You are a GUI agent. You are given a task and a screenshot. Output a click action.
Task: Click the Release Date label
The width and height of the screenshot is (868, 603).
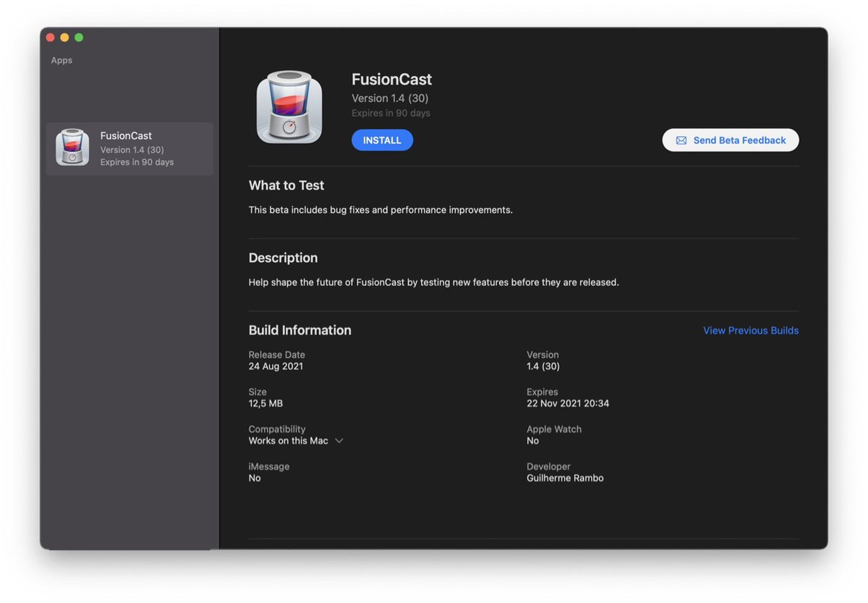(x=277, y=355)
